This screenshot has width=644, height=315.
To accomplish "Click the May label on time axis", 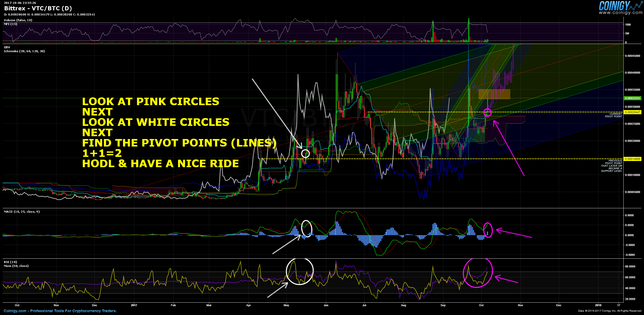I will click(286, 305).
